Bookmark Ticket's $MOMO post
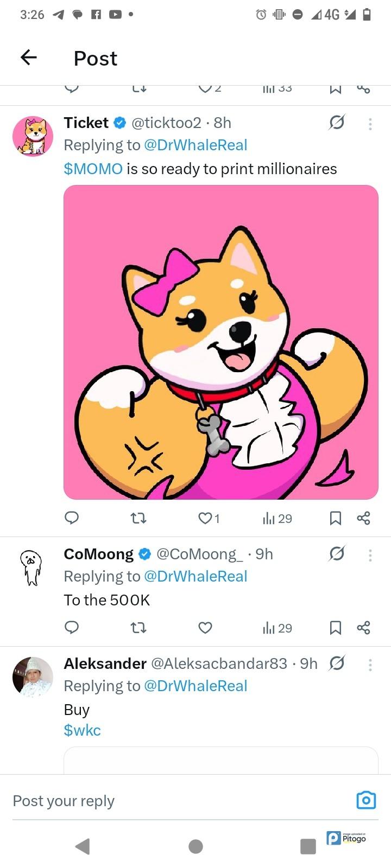Image resolution: width=391 pixels, height=868 pixels. point(336,518)
